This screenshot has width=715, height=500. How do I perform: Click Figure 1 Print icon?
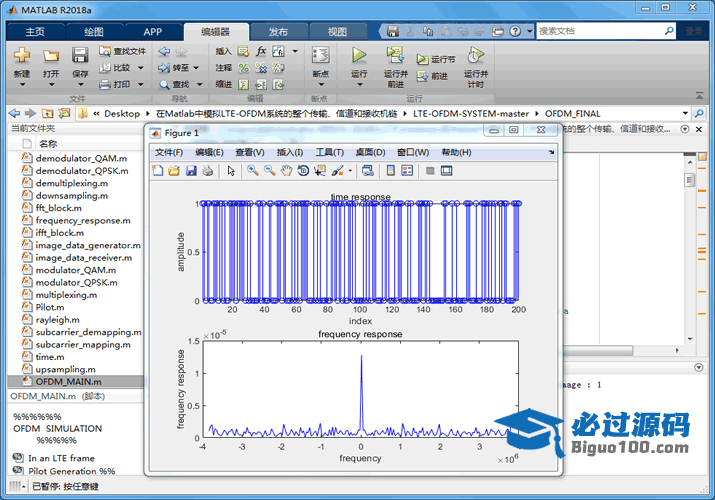point(207,171)
